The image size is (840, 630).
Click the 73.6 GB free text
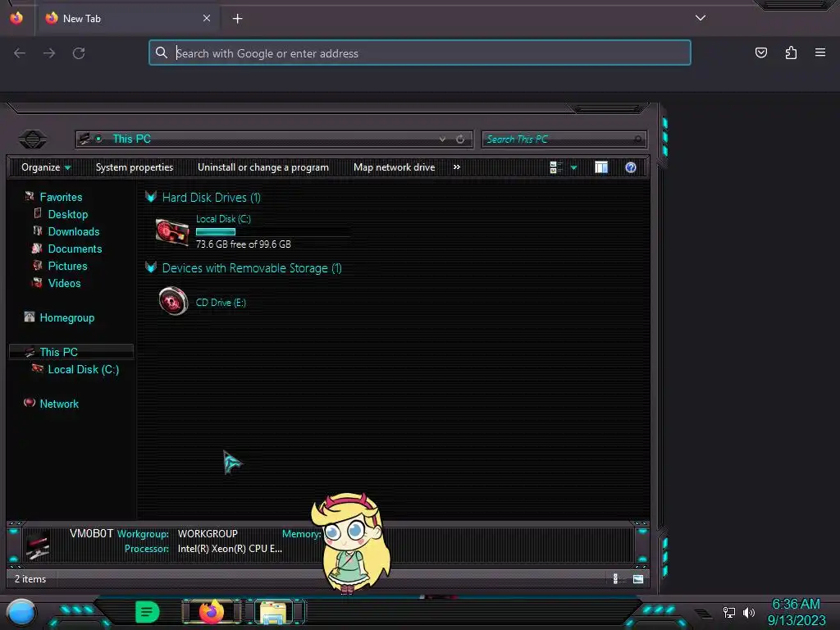[x=243, y=244]
